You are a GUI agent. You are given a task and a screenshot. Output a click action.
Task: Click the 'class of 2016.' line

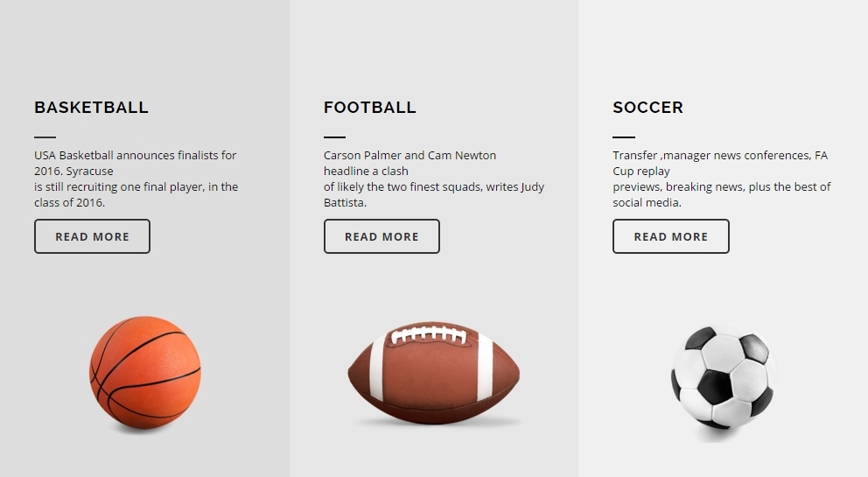(x=70, y=203)
